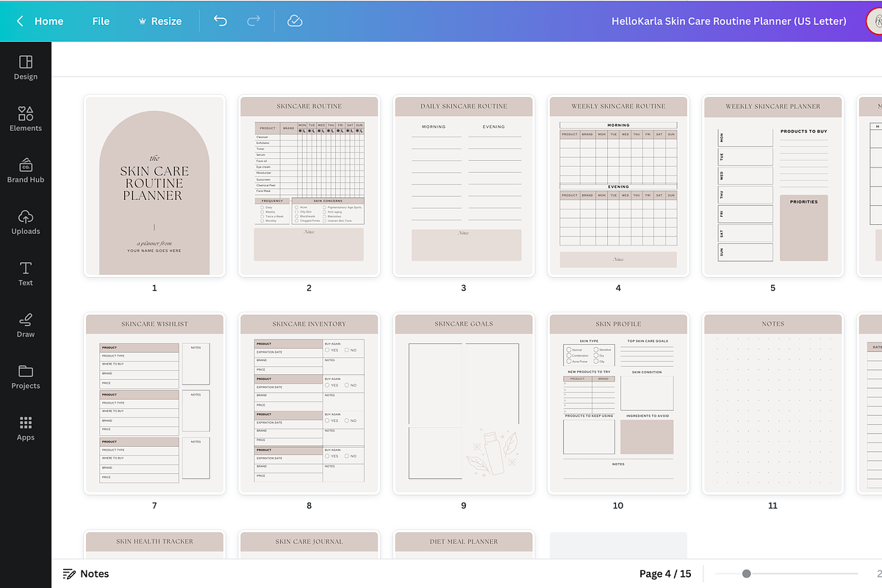Open the Apps panel
Viewport: 882px width, 588px height.
26,427
